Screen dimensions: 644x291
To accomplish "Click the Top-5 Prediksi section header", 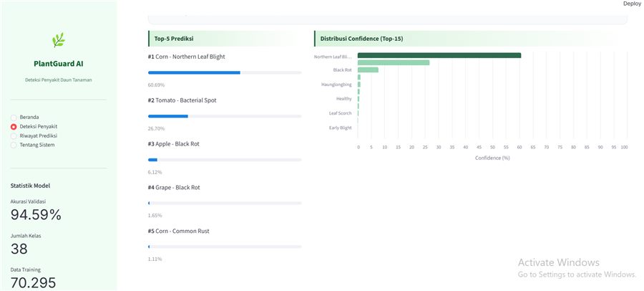I will 225,39.
